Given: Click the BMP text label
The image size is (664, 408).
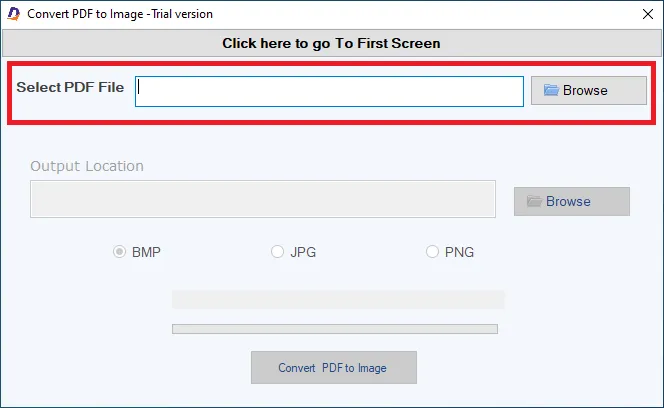Looking at the screenshot, I should click(x=146, y=252).
